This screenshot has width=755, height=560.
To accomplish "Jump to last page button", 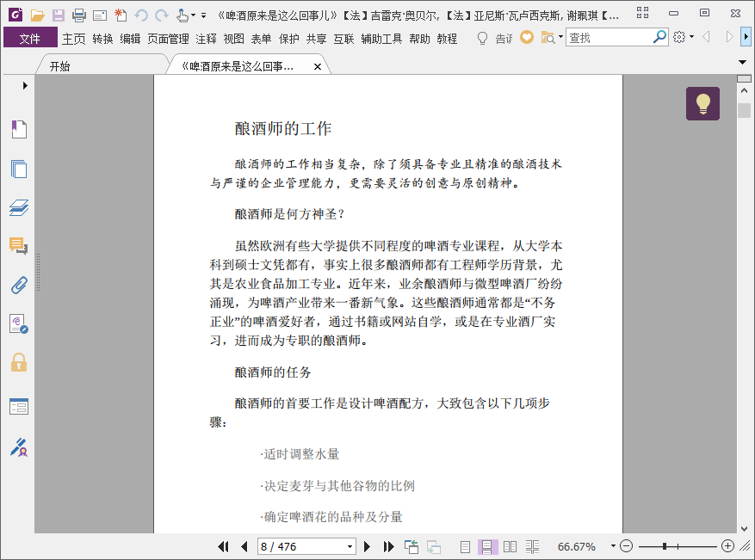I will 388,546.
